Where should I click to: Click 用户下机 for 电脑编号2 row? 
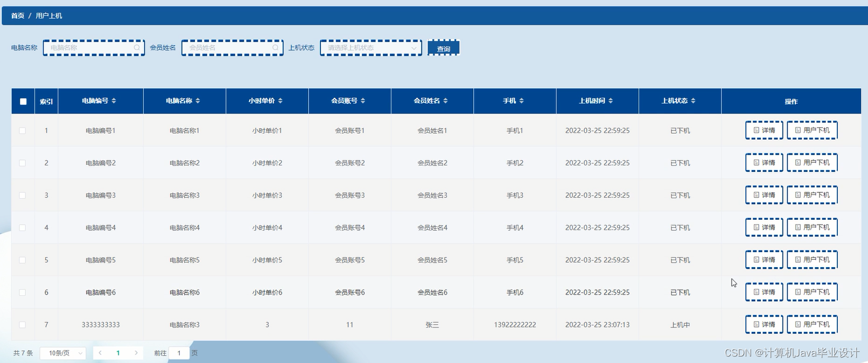coord(812,163)
